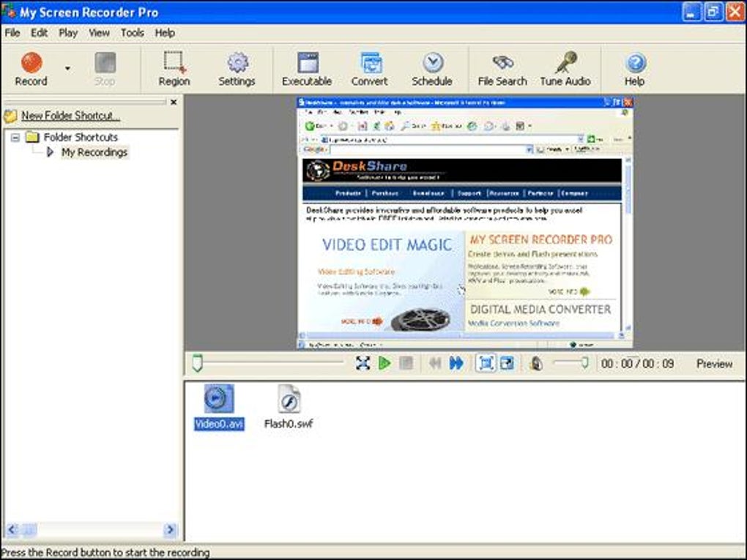Collapse the Folder Shortcuts tree node
Viewport: 747px width, 560px height.
point(15,138)
